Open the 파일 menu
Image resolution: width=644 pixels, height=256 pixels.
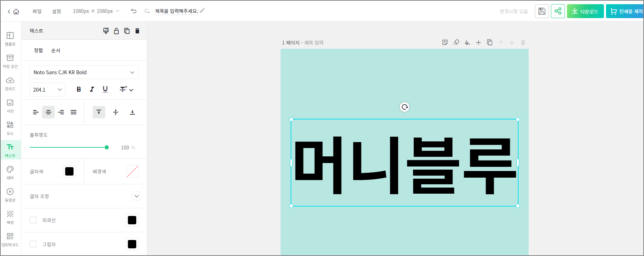[37, 11]
